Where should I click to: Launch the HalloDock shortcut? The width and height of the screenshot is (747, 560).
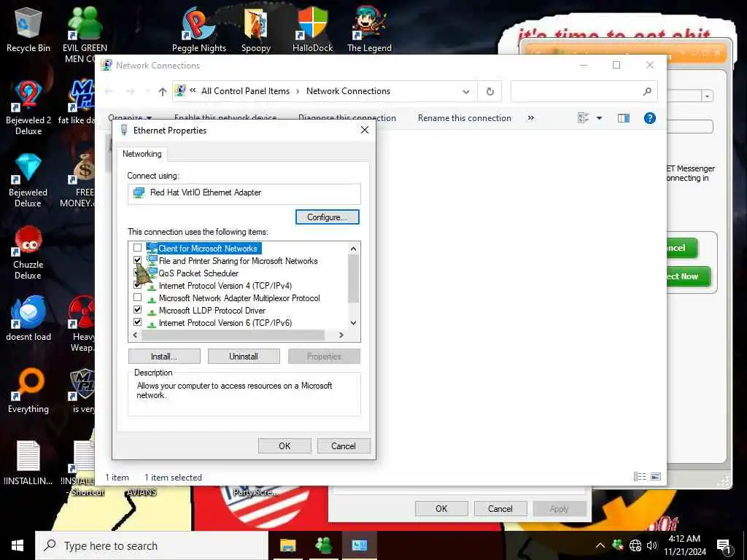point(312,29)
